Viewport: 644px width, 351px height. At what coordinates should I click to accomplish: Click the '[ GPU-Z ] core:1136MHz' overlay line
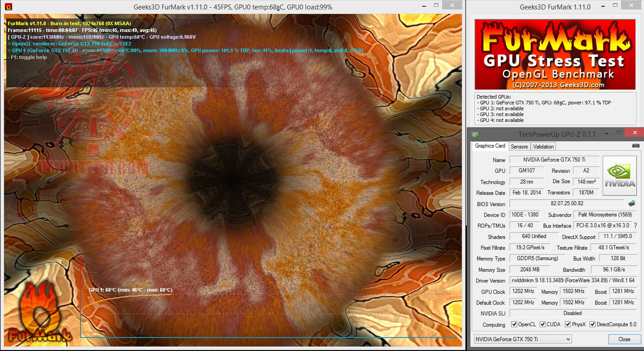click(102, 37)
